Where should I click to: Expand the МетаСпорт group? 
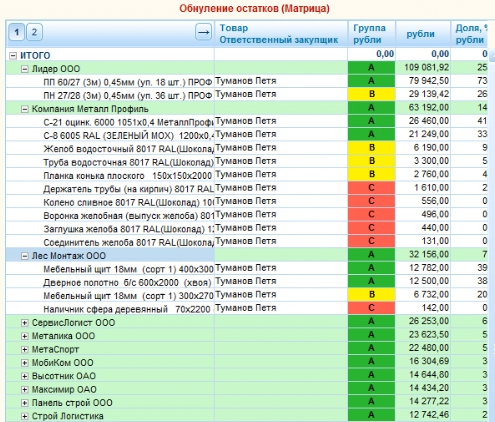coord(24,349)
